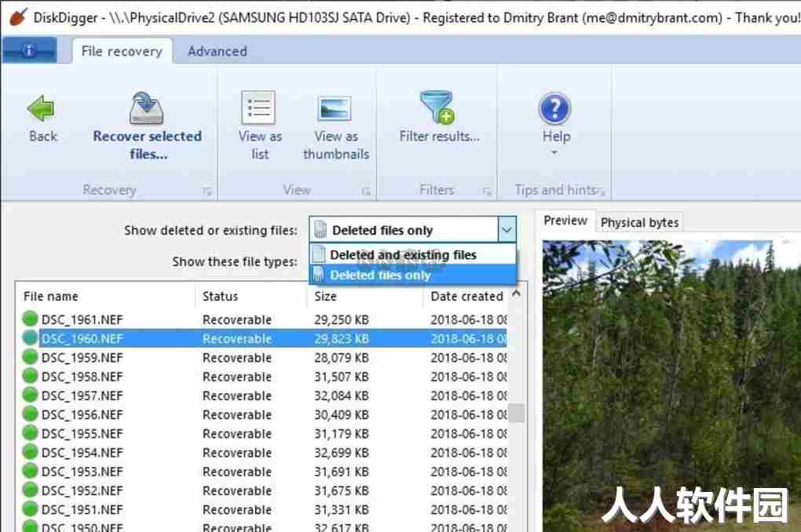Click the 32,699 KB size cell

[x=342, y=452]
